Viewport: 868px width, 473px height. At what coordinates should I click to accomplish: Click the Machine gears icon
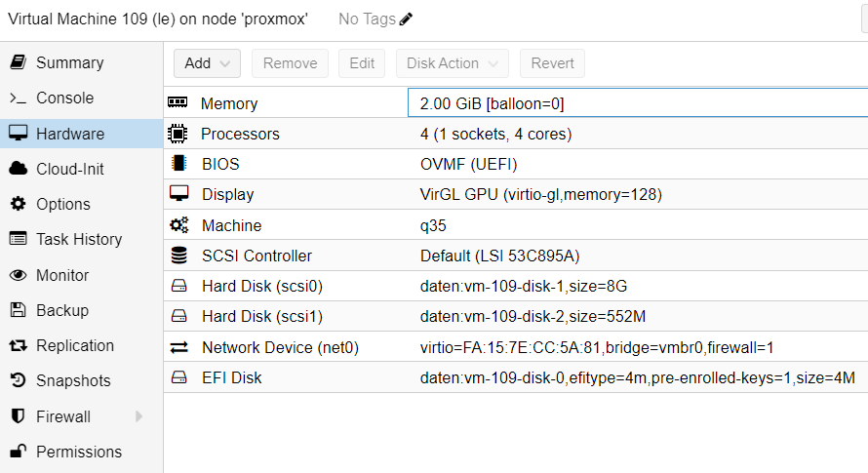(x=178, y=225)
